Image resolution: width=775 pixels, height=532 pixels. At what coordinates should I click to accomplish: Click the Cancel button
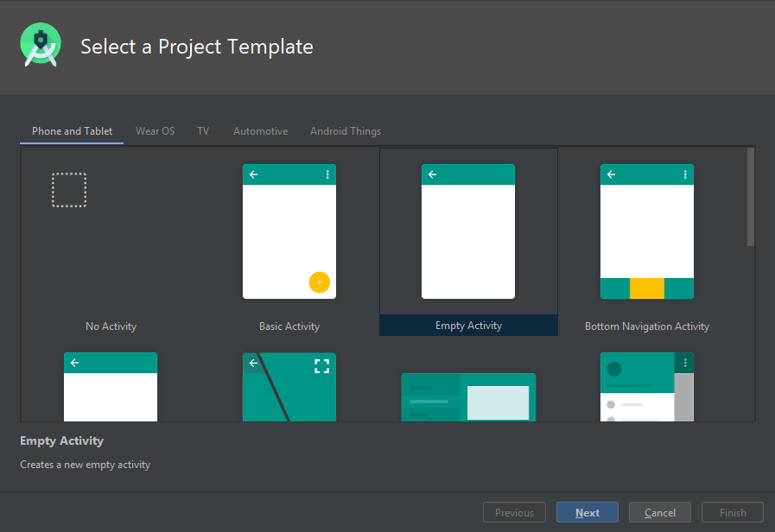pyautogui.click(x=660, y=513)
